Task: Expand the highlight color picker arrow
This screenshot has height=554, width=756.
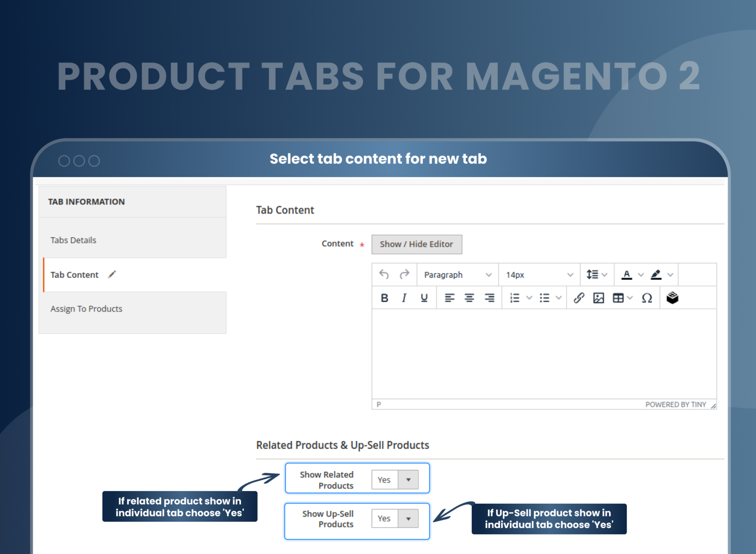Action: (670, 275)
